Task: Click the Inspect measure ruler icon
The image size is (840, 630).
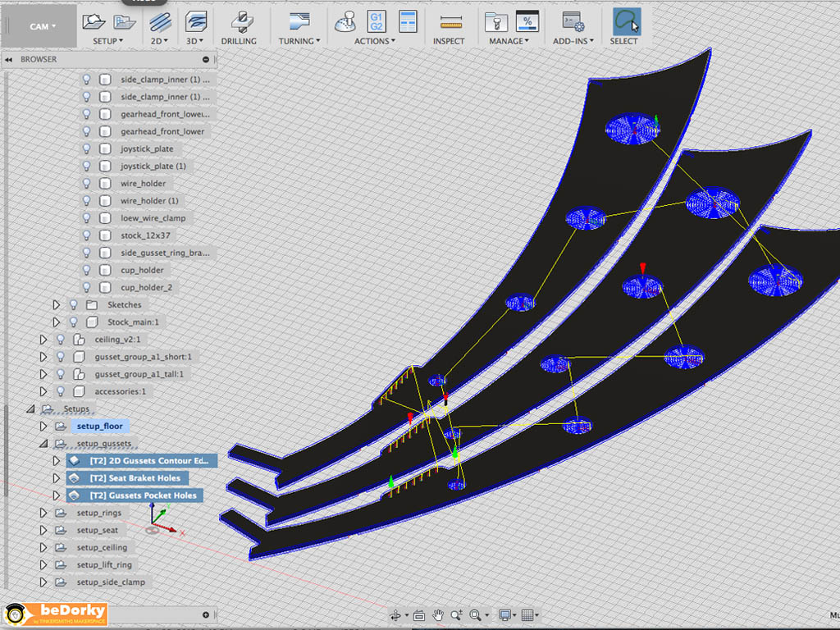Action: pos(450,22)
